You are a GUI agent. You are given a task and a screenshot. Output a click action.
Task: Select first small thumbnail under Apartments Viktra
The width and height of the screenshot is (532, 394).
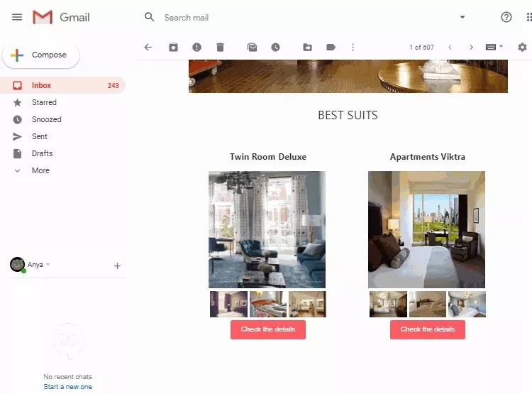388,304
